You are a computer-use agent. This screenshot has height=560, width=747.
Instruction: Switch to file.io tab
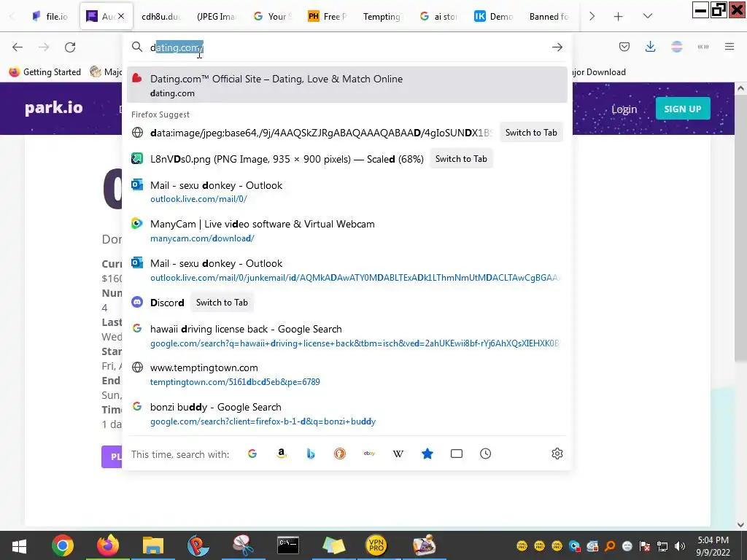pyautogui.click(x=50, y=17)
